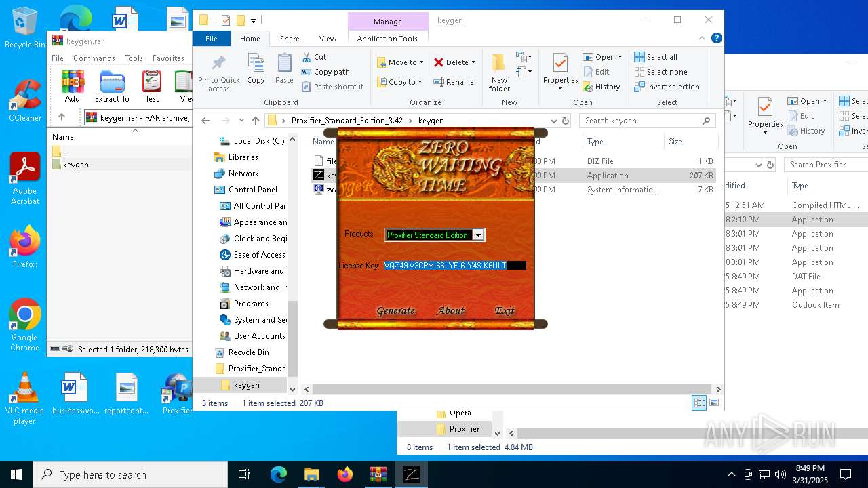Click Copy path in the ribbon
The width and height of the screenshot is (868, 488).
point(325,72)
